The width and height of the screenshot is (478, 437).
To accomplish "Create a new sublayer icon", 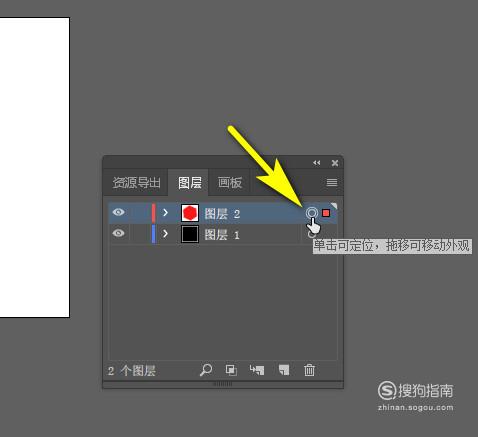I will click(x=257, y=370).
